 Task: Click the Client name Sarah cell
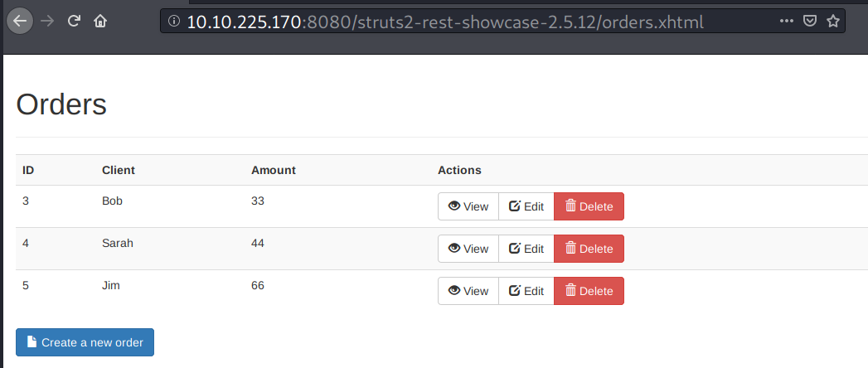tap(118, 244)
